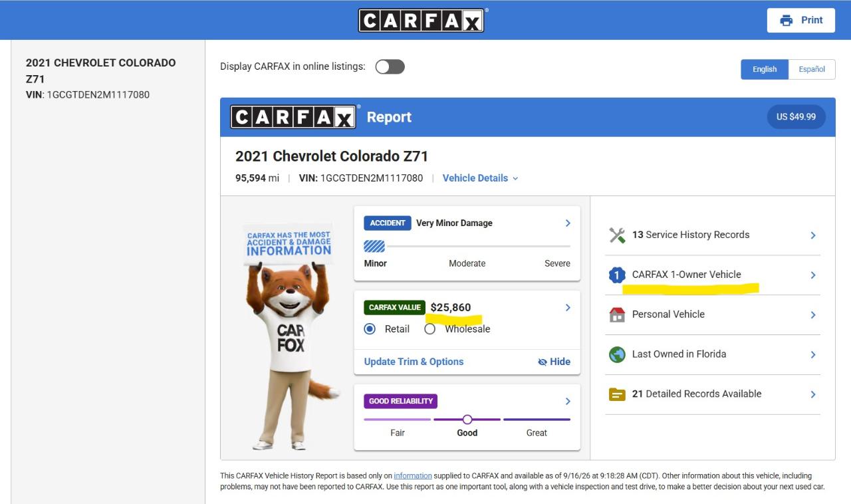
Task: Expand the Accident Very Minor Damage chevron
Action: [x=568, y=223]
